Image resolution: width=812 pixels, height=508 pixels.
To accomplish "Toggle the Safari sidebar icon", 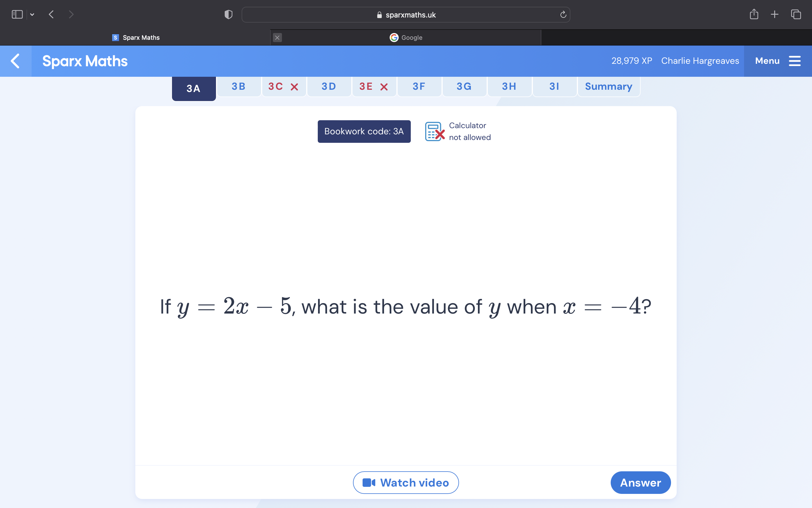I will [17, 14].
